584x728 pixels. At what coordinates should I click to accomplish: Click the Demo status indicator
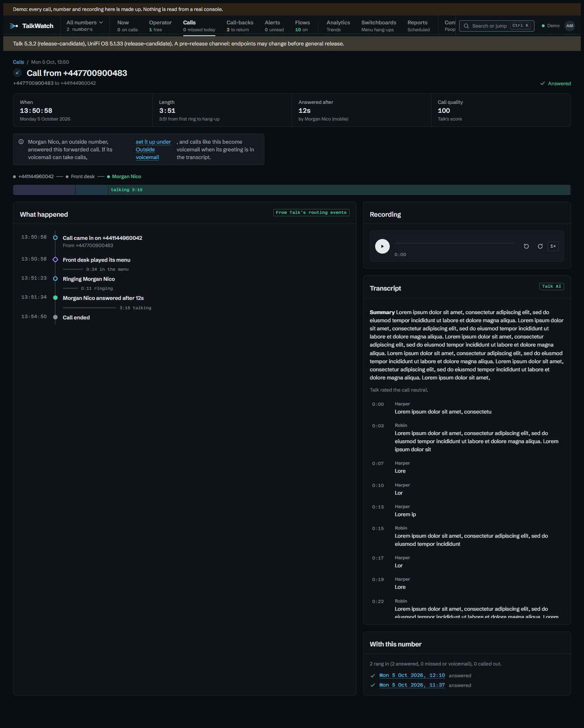551,26
